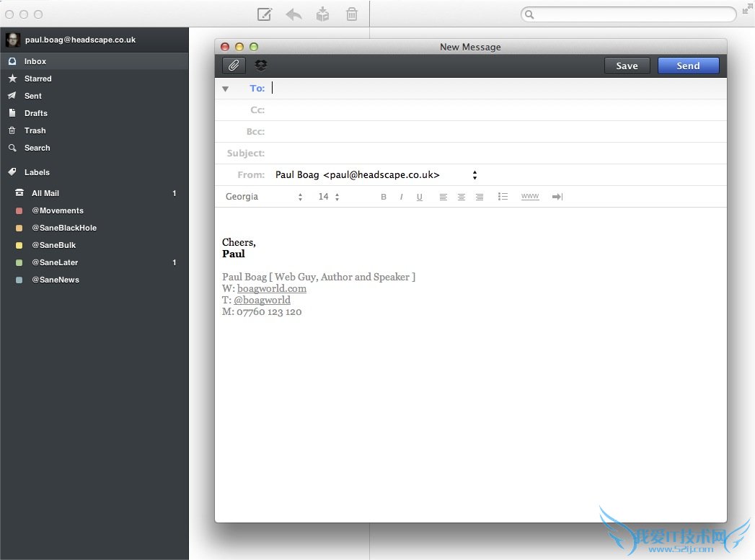Click the archive icon in the top toolbar
Screen dimensions: 755x560
pos(322,14)
